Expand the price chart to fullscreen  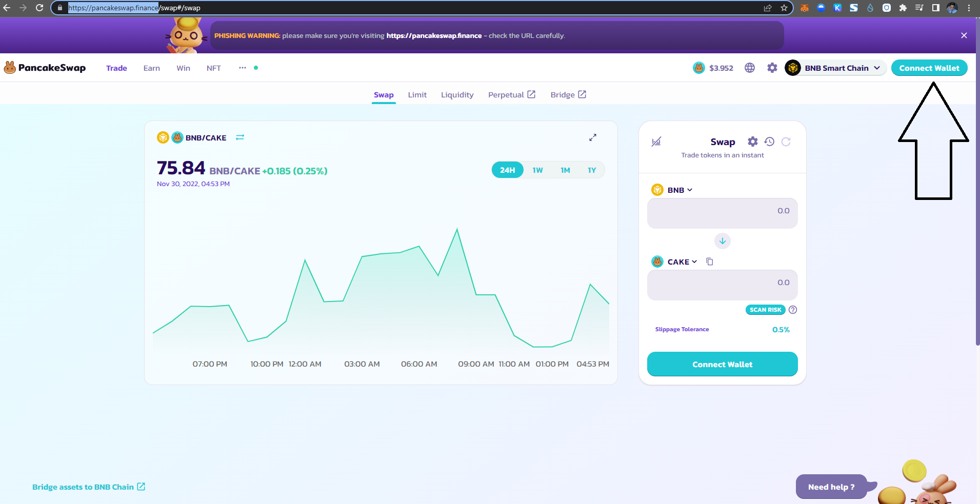[x=592, y=137]
